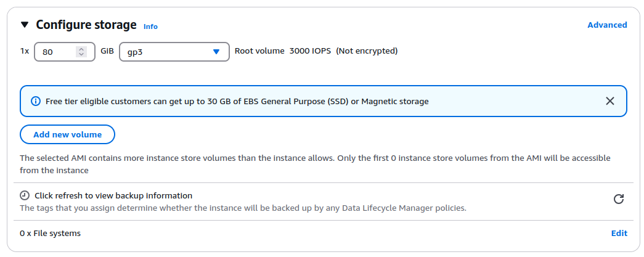Click the 3000 IOPS text
The height and width of the screenshot is (257, 644).
pos(310,51)
